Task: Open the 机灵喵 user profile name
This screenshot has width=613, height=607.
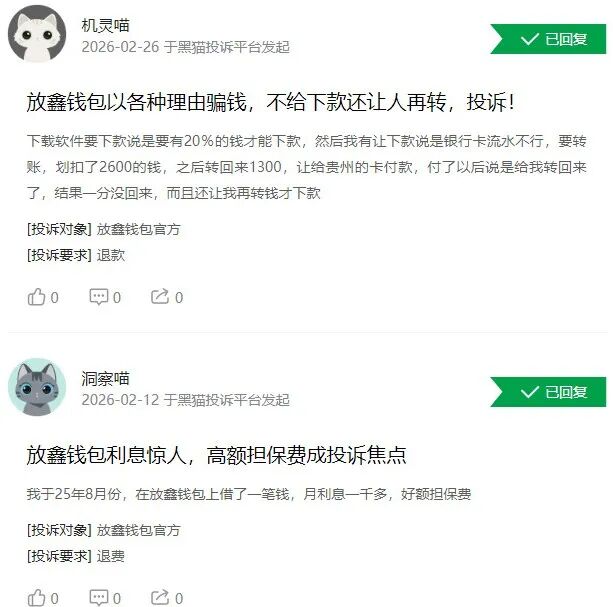Action: (x=105, y=25)
